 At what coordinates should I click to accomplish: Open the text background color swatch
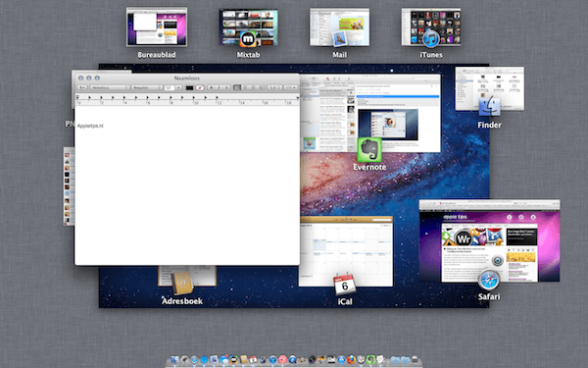coord(200,87)
